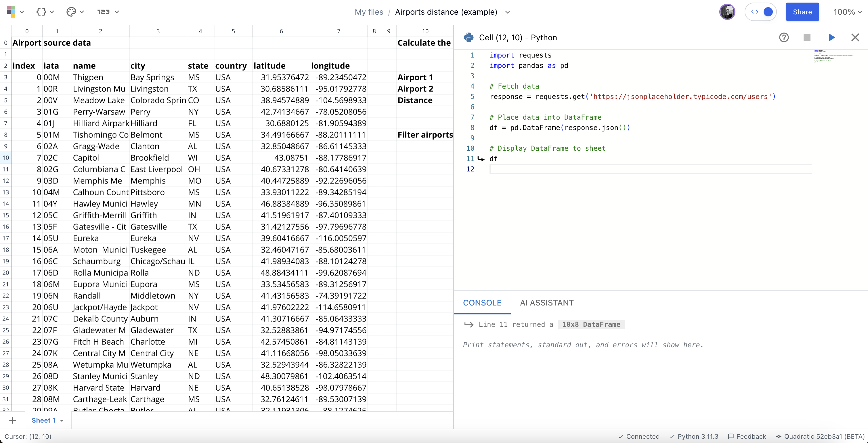
Task: Select the 123 number format tool
Action: click(x=104, y=12)
